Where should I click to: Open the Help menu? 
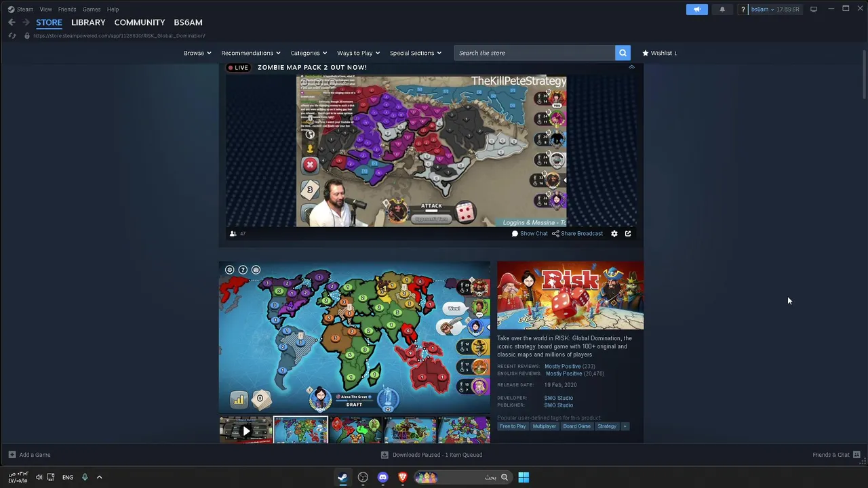click(113, 9)
